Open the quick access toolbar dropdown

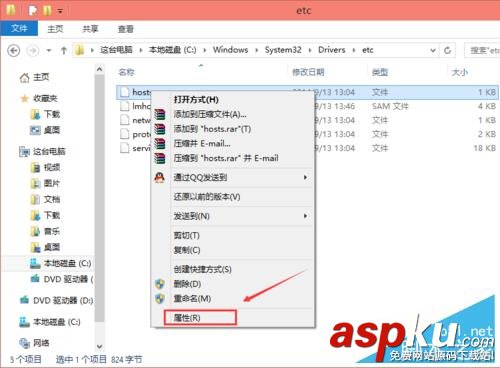tap(60, 11)
